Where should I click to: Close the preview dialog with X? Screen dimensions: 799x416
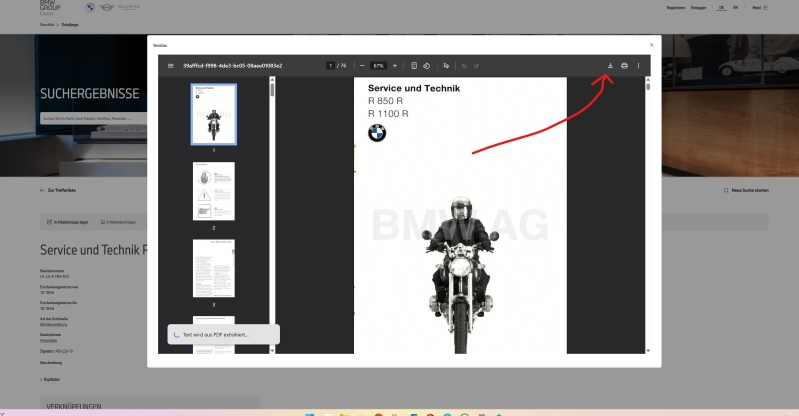click(651, 45)
